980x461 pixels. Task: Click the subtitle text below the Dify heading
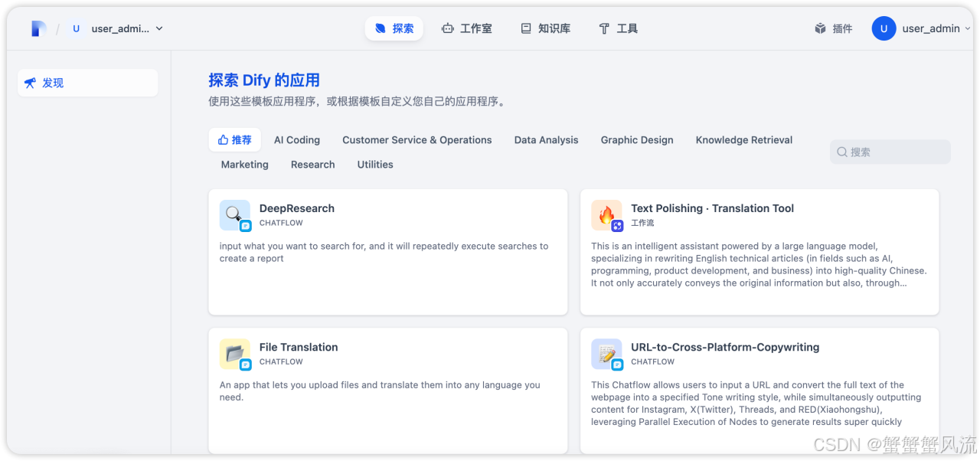[x=357, y=101]
